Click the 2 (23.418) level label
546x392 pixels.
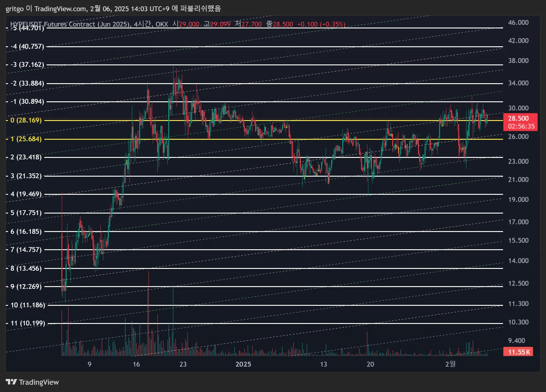click(26, 157)
